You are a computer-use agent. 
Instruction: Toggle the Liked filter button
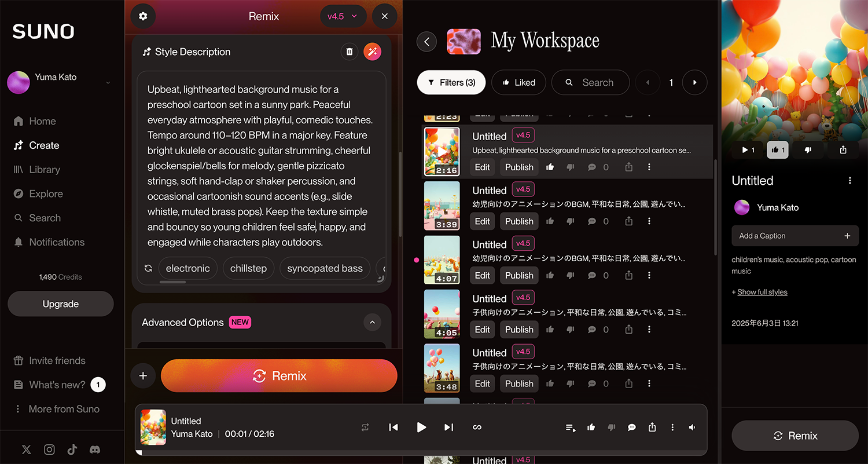point(518,82)
